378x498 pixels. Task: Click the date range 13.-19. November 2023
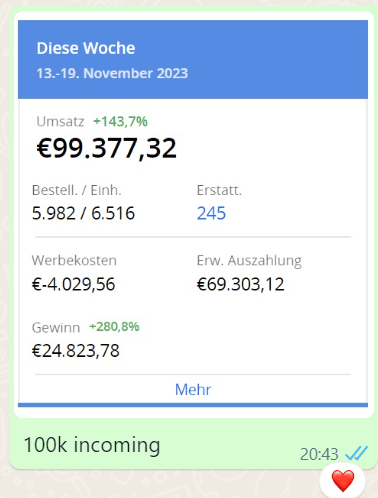[112, 73]
